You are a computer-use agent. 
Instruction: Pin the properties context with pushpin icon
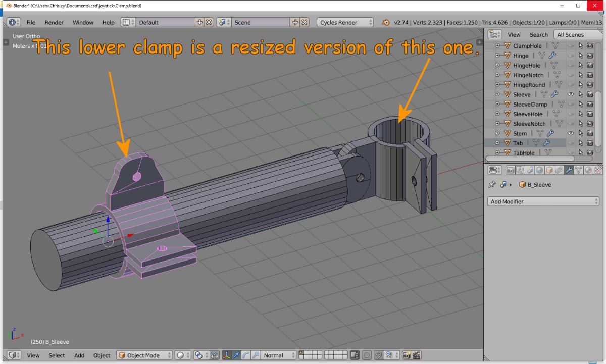492,185
